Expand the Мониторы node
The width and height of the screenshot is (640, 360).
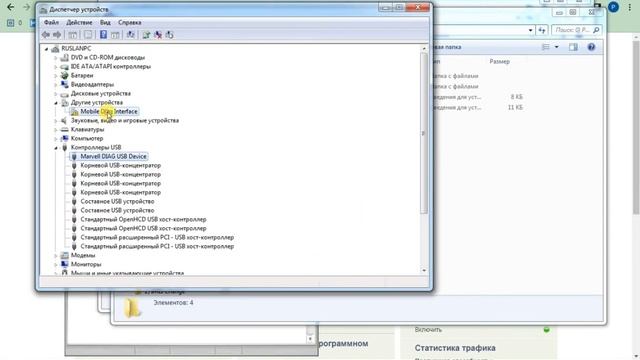(56, 264)
